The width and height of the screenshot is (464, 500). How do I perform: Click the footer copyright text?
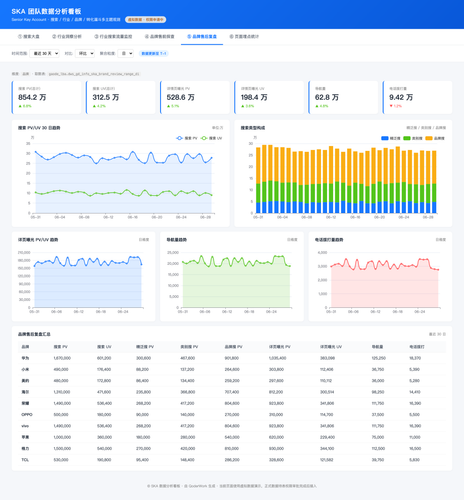232,486
